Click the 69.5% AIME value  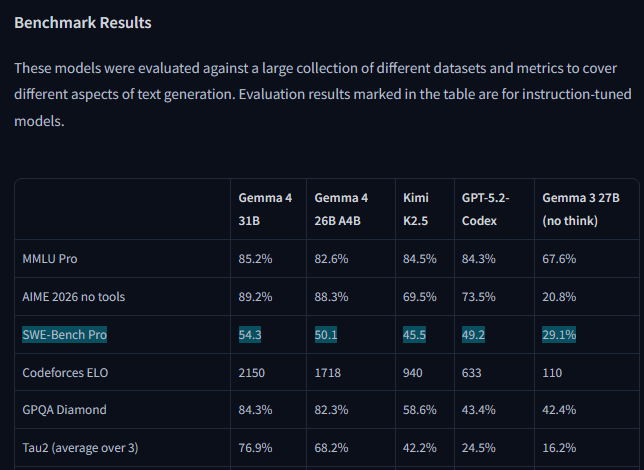tap(419, 297)
